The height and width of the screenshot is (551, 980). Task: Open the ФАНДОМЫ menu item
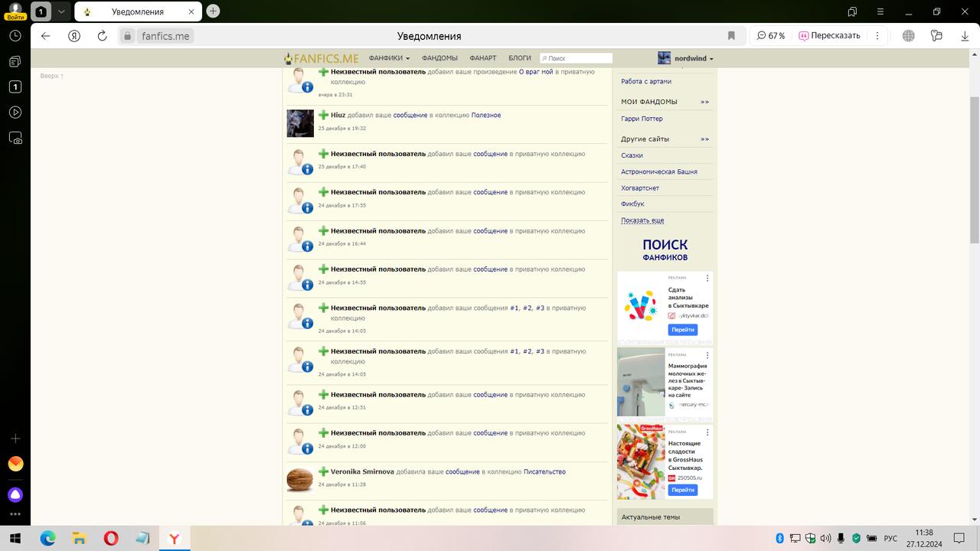439,58
